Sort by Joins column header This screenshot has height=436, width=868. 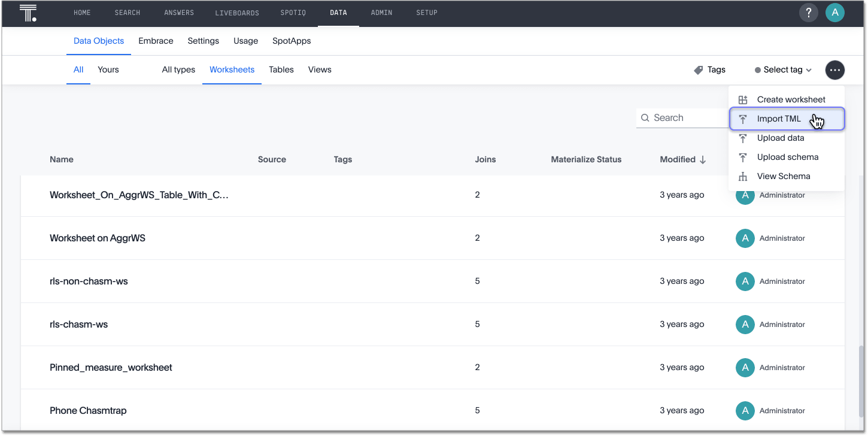pyautogui.click(x=485, y=160)
